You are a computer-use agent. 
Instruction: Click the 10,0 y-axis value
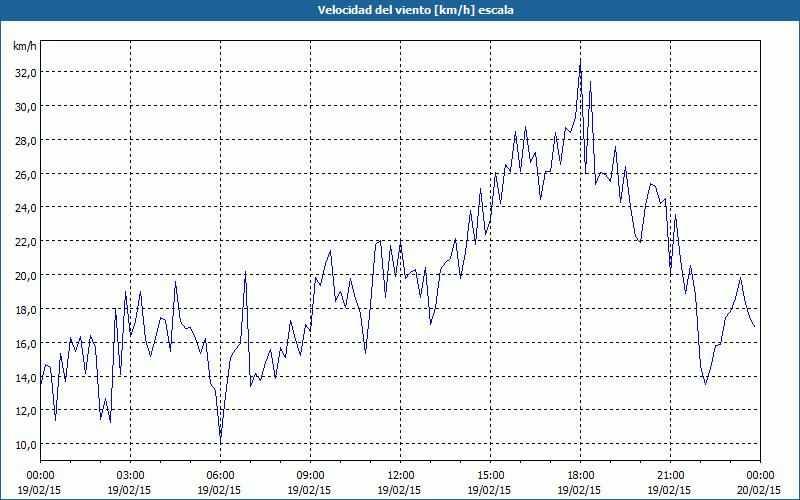26,445
